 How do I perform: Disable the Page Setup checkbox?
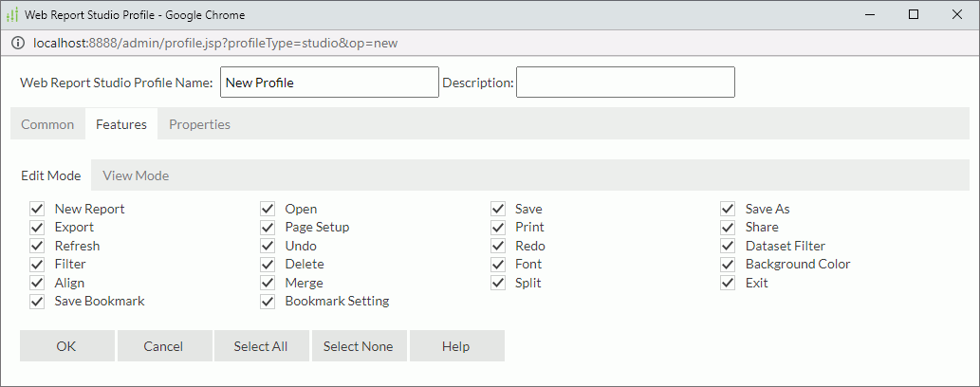pyautogui.click(x=268, y=228)
